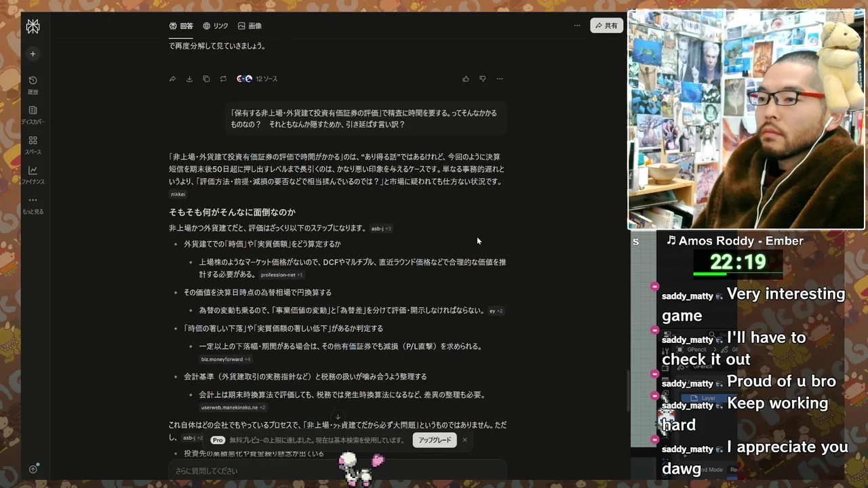This screenshot has height=488, width=868.
Task: Open the nikkei source citation
Action: point(178,195)
